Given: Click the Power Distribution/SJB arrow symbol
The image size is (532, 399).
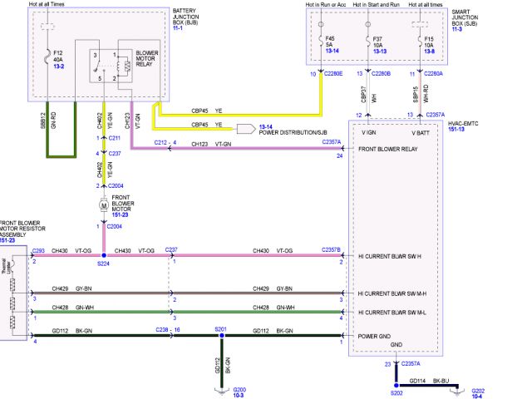Looking at the screenshot, I should 248,128.
